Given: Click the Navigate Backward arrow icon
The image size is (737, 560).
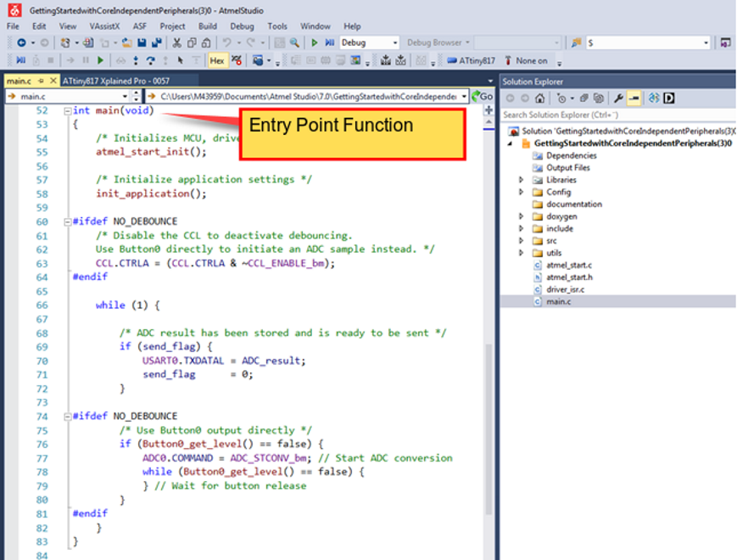Looking at the screenshot, I should click(x=21, y=42).
